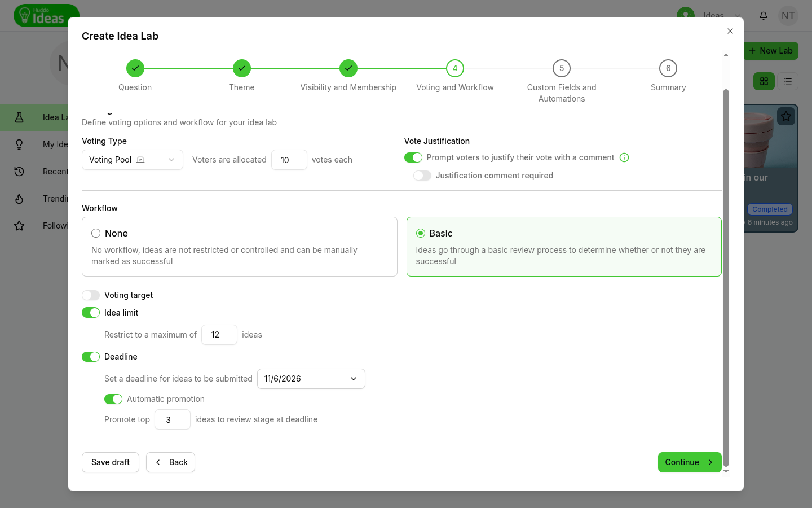This screenshot has height=508, width=812.
Task: Enable the Voting target switch
Action: coord(91,295)
